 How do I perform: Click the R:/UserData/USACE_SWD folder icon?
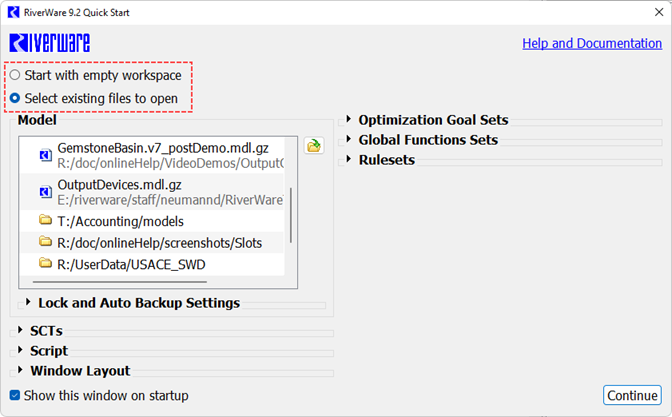[x=45, y=264]
